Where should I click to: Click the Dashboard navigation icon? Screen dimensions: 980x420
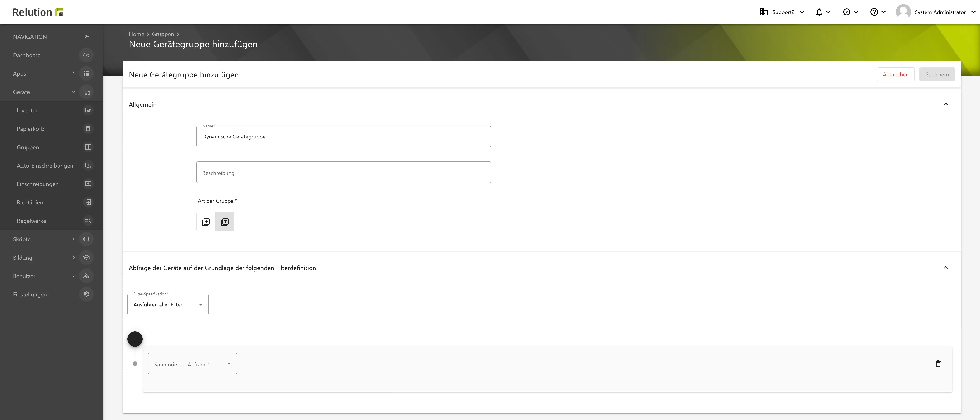pyautogui.click(x=87, y=55)
